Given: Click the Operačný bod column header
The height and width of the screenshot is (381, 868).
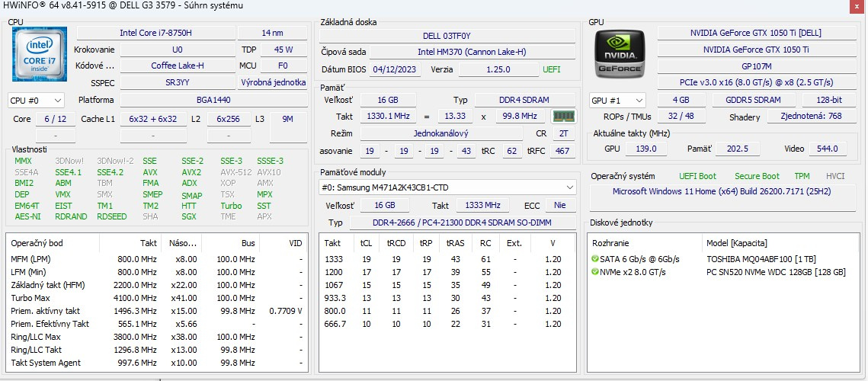Looking at the screenshot, I should pyautogui.click(x=37, y=243).
